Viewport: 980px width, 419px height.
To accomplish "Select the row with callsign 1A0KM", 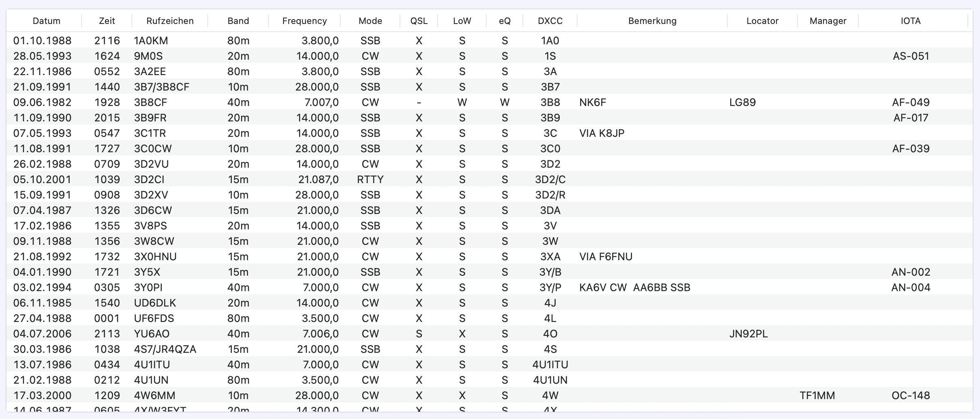I will point(151,41).
